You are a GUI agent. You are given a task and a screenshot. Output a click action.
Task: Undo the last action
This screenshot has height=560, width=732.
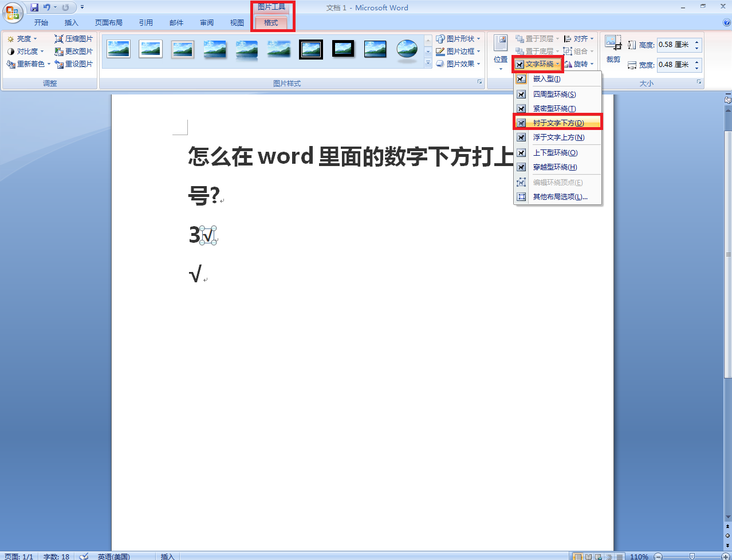(x=46, y=7)
